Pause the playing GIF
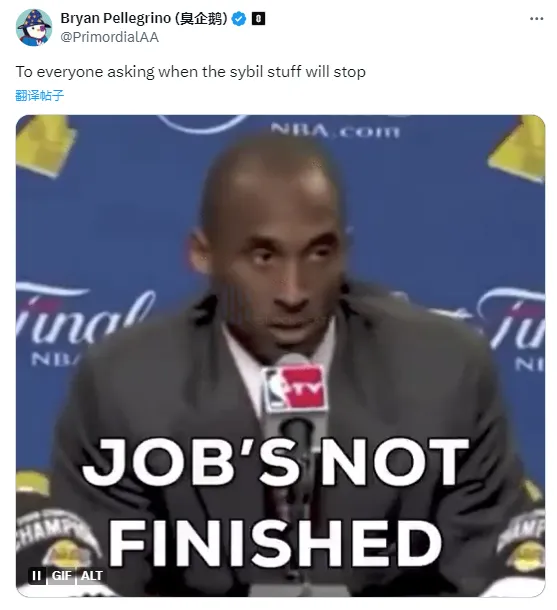The image size is (557, 610). [37, 576]
